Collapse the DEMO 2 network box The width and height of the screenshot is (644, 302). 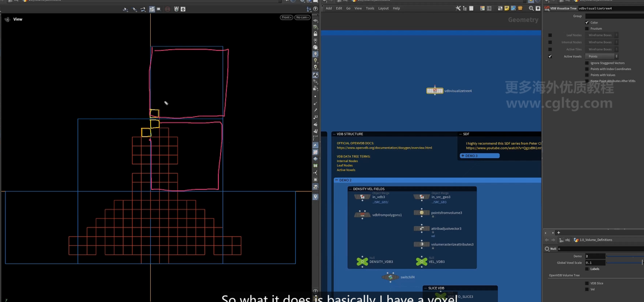[x=337, y=180]
